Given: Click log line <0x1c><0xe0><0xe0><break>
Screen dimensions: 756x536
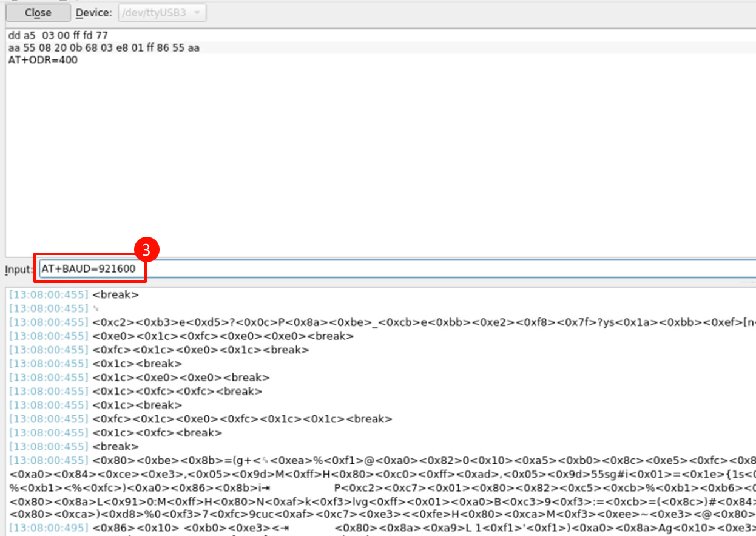Looking at the screenshot, I should (x=181, y=378).
